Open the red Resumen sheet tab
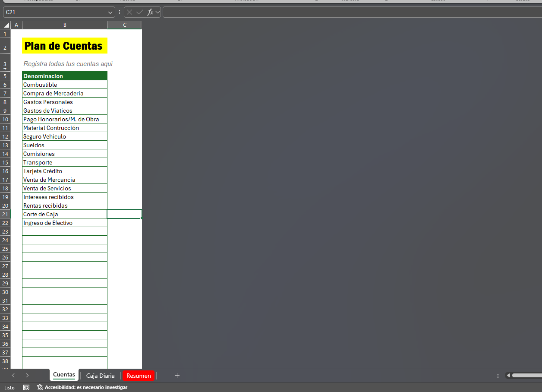This screenshot has width=542, height=392. coord(139,375)
